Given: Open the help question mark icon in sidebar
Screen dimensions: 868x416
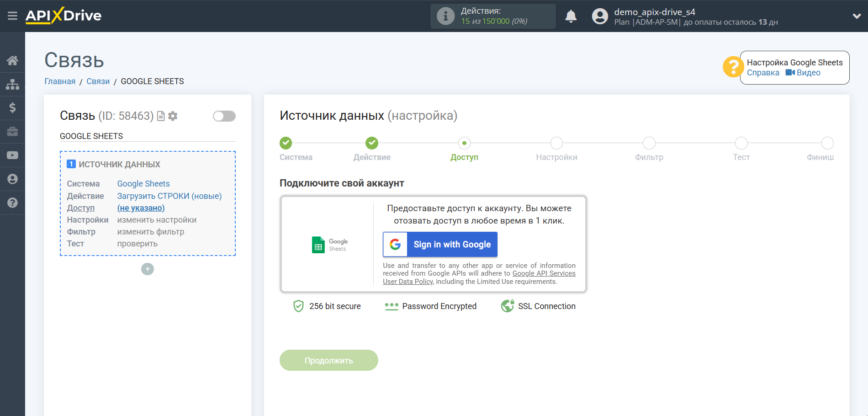Looking at the screenshot, I should pyautogui.click(x=12, y=203).
